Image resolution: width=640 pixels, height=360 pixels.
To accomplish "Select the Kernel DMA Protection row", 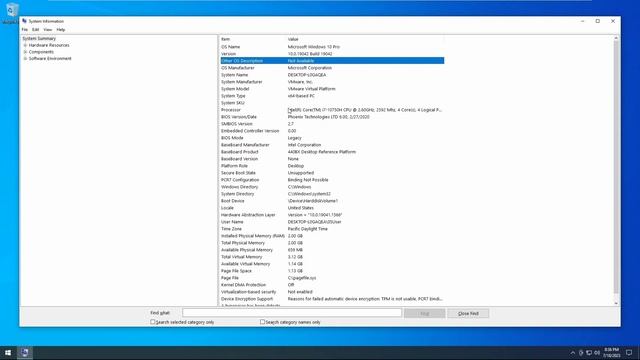I will pos(332,285).
